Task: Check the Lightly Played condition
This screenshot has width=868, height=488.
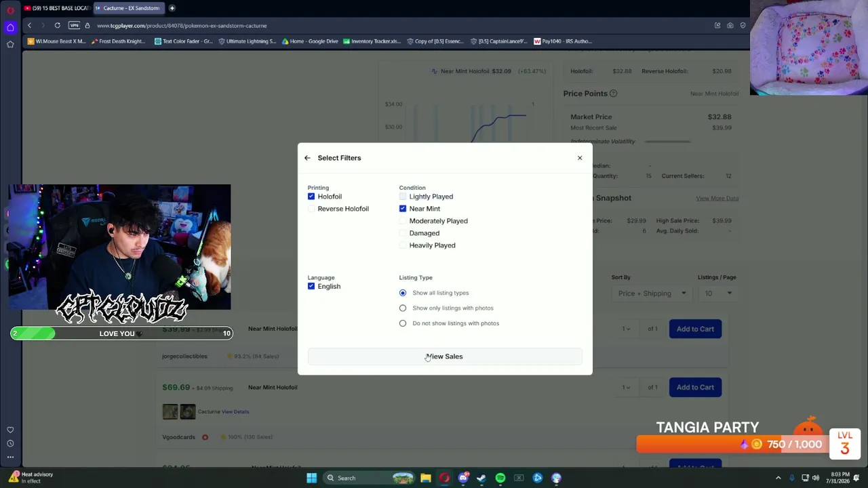Action: coord(403,197)
